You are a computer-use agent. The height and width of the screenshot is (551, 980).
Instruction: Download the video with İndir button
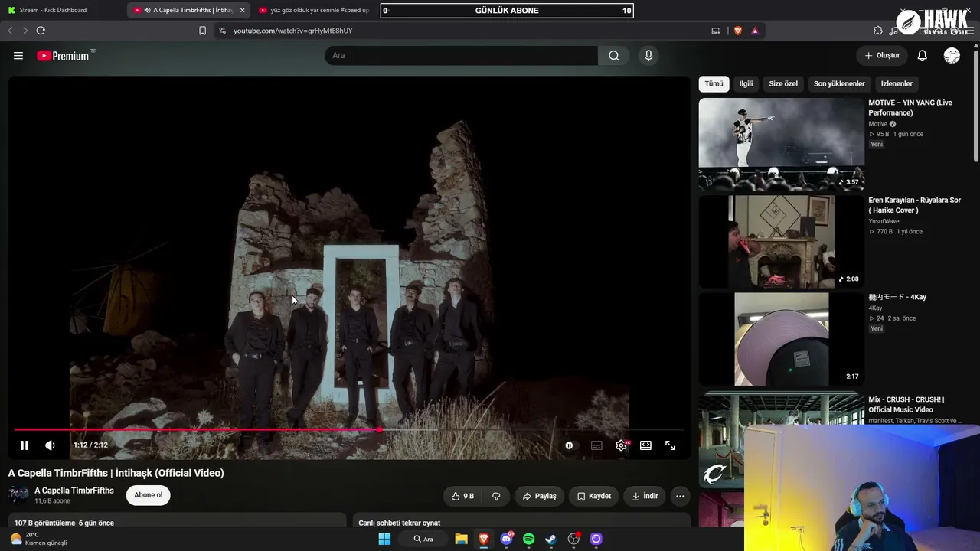pos(645,496)
